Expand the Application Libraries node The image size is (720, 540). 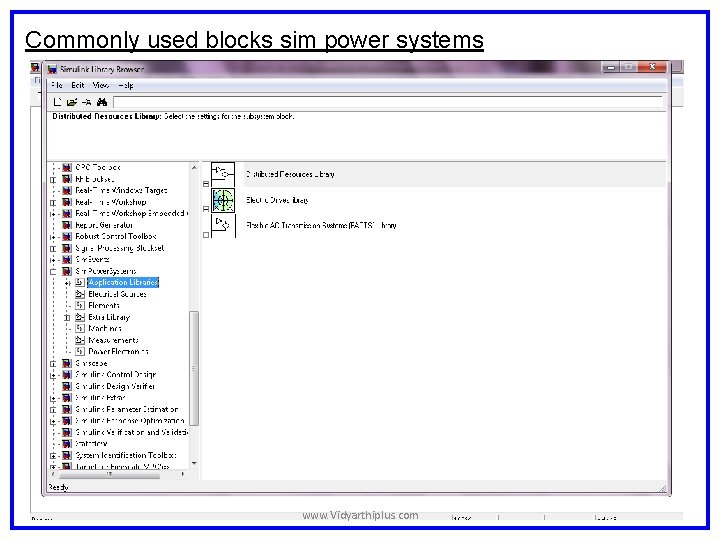68,283
